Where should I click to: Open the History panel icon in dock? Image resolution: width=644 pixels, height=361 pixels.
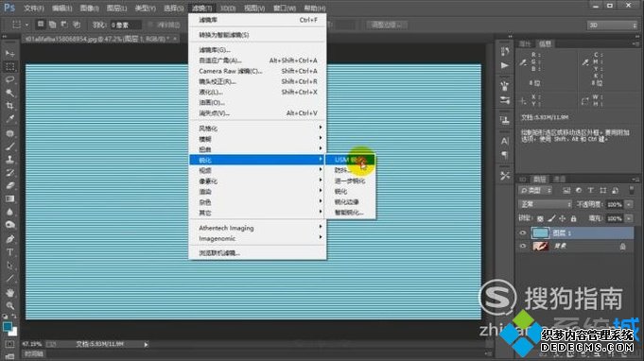click(505, 52)
